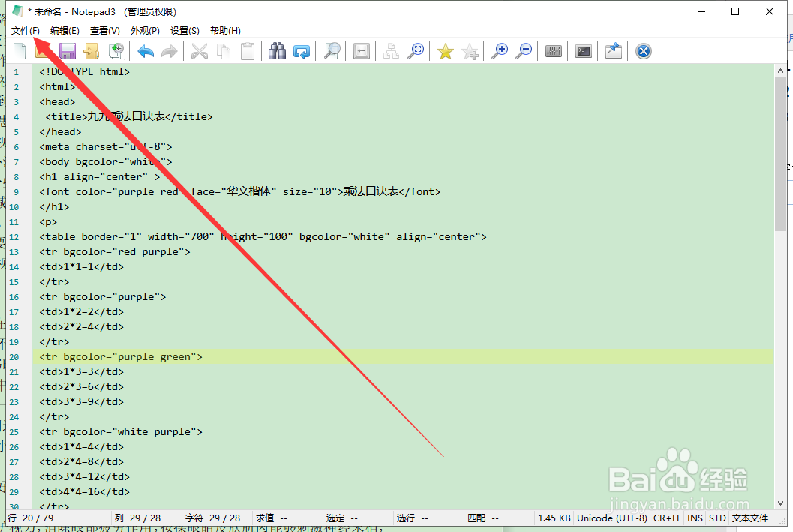Viewport: 793px width, 532px height.
Task: Click the blue Undo arrow icon
Action: click(146, 51)
